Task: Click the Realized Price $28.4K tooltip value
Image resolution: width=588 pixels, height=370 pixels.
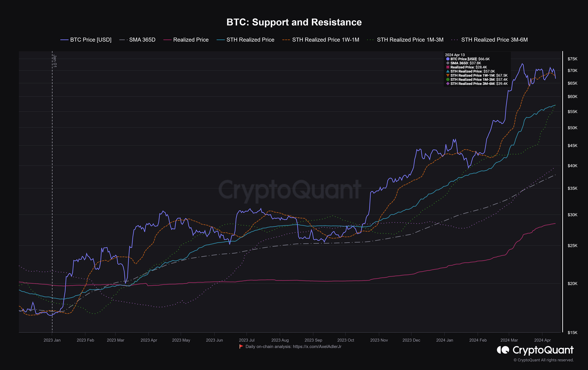Action: click(x=481, y=67)
